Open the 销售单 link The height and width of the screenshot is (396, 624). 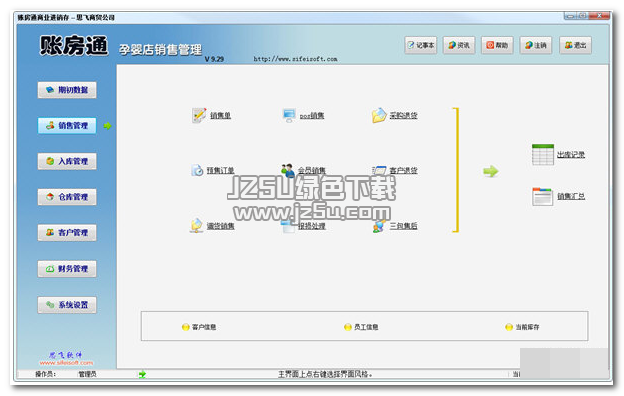pos(220,116)
